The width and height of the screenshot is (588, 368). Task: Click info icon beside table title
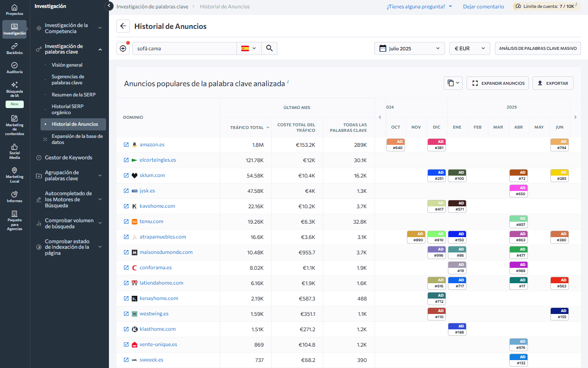click(x=288, y=82)
